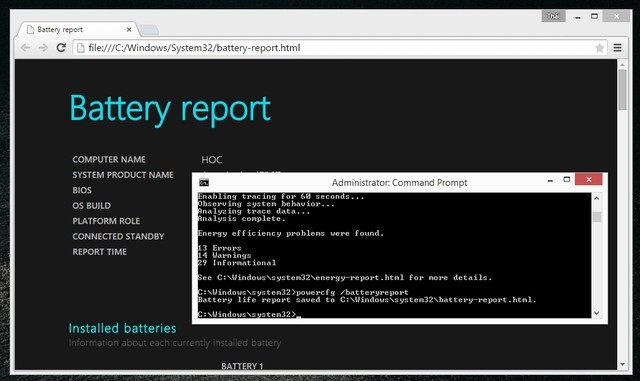
Task: Click the Administrator: Command Prompt title bar
Action: pos(399,183)
